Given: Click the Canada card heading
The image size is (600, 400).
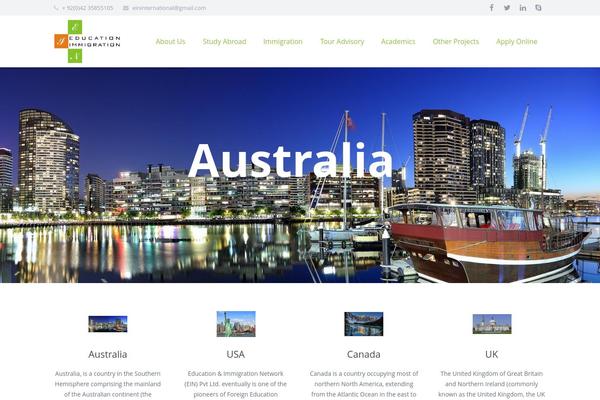Looking at the screenshot, I should click(364, 354).
